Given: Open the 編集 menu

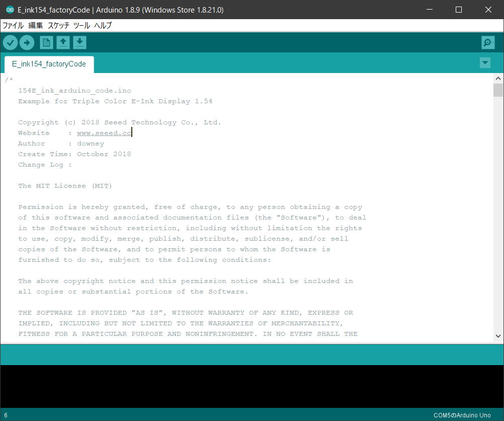Looking at the screenshot, I should click(36, 25).
